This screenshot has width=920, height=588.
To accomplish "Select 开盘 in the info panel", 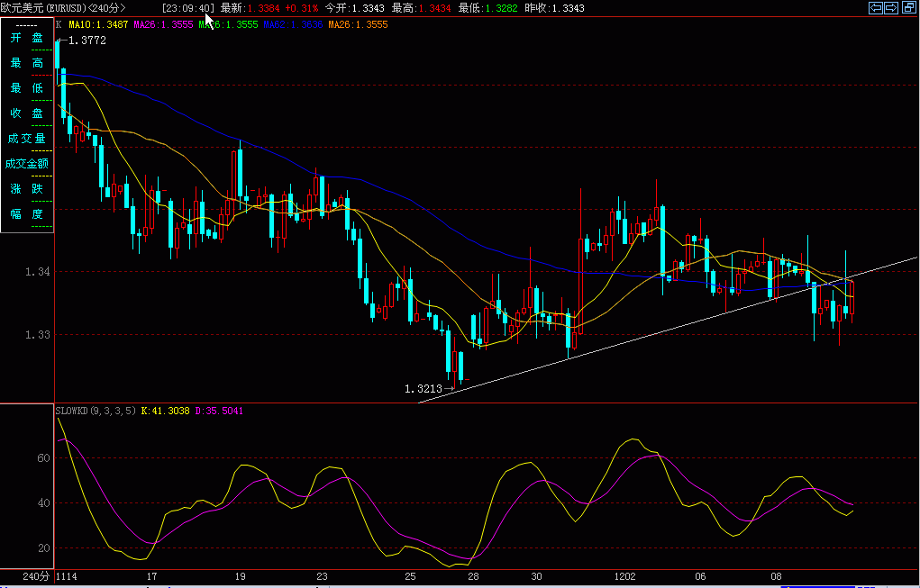I will (x=27, y=38).
